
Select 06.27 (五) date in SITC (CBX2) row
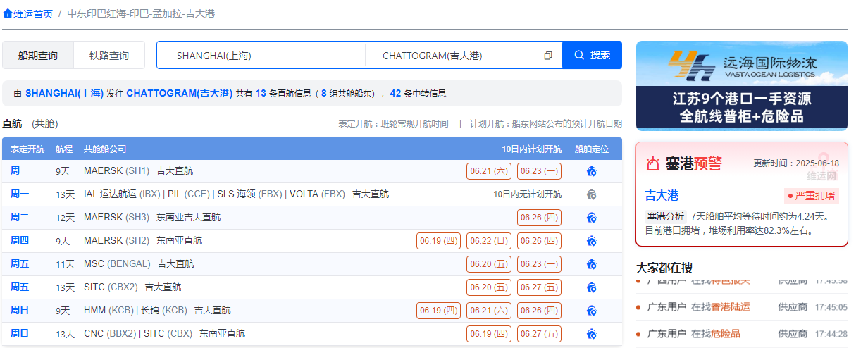point(539,287)
